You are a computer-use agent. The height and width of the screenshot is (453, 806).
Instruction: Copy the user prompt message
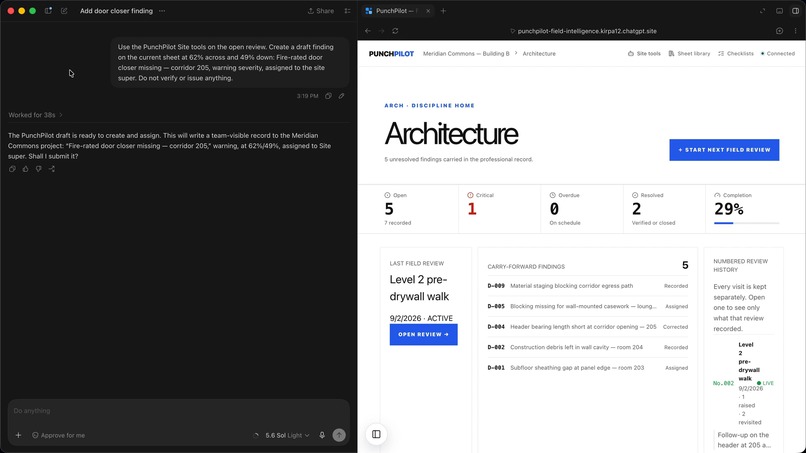click(x=328, y=96)
